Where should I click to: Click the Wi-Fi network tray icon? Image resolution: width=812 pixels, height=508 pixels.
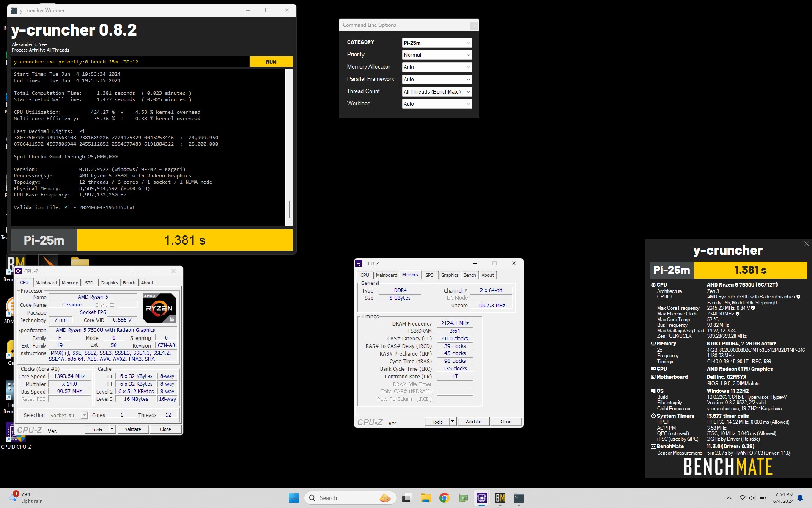742,498
